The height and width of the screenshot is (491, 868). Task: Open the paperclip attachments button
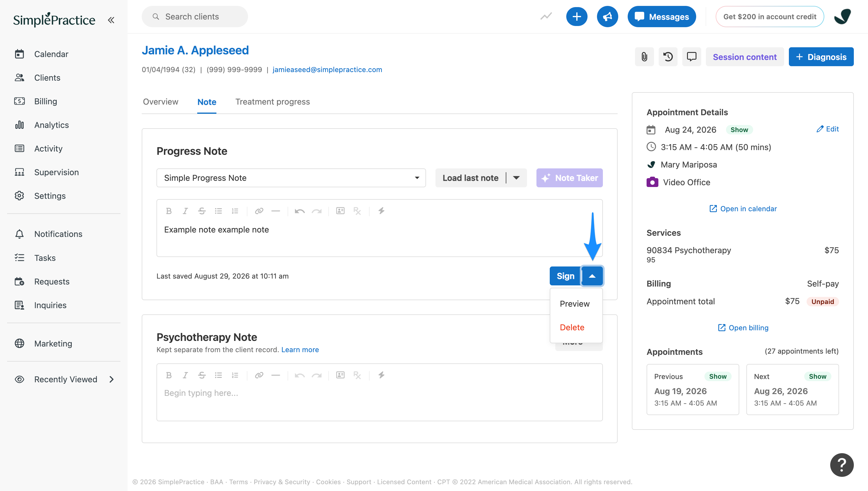[x=644, y=57]
